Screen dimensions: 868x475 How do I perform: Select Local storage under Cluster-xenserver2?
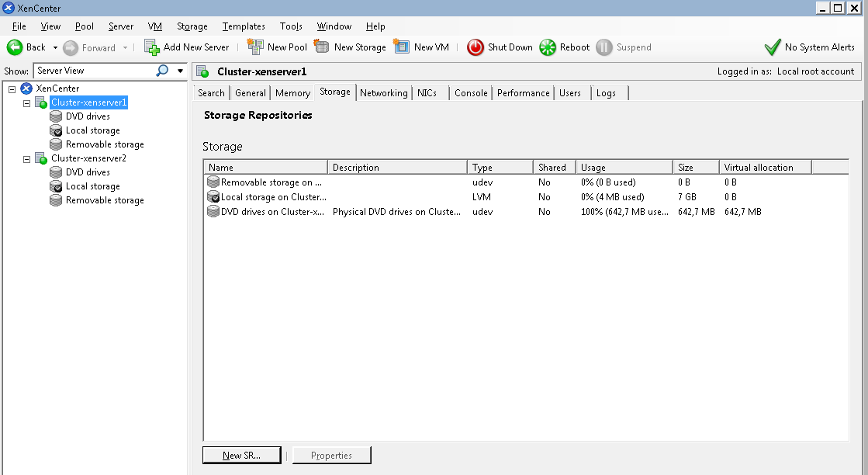(x=92, y=186)
